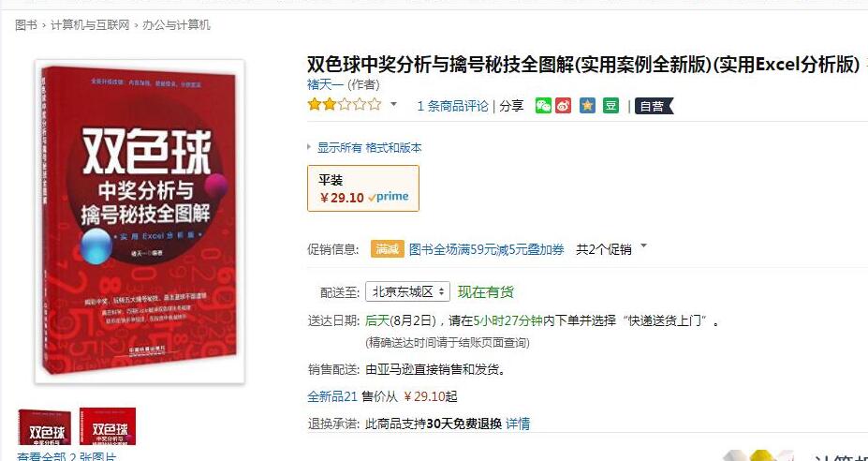Screen dimensions: 868x461
Task: Expand the 共2个促销 promotions list
Action: click(x=611, y=249)
